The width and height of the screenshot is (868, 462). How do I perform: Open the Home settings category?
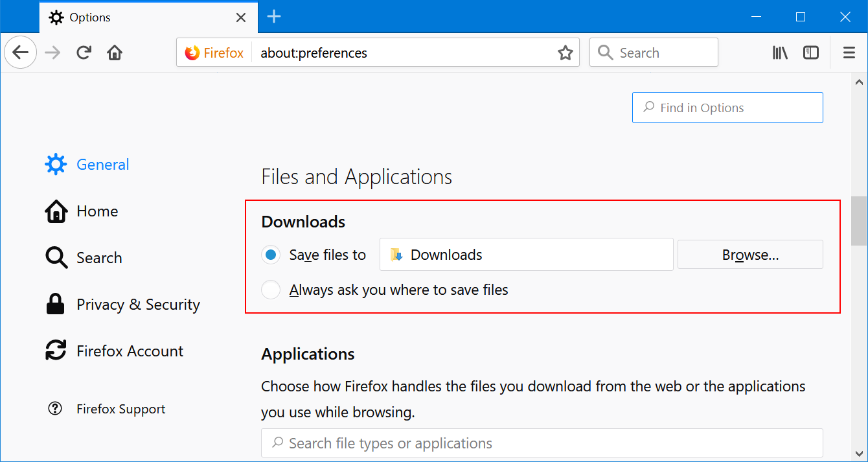[x=82, y=211]
